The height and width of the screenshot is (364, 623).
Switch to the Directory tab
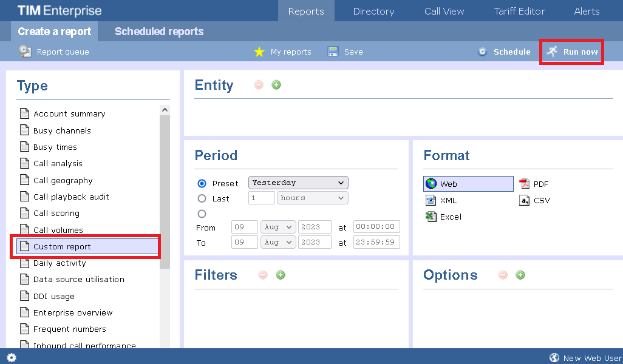(x=373, y=11)
